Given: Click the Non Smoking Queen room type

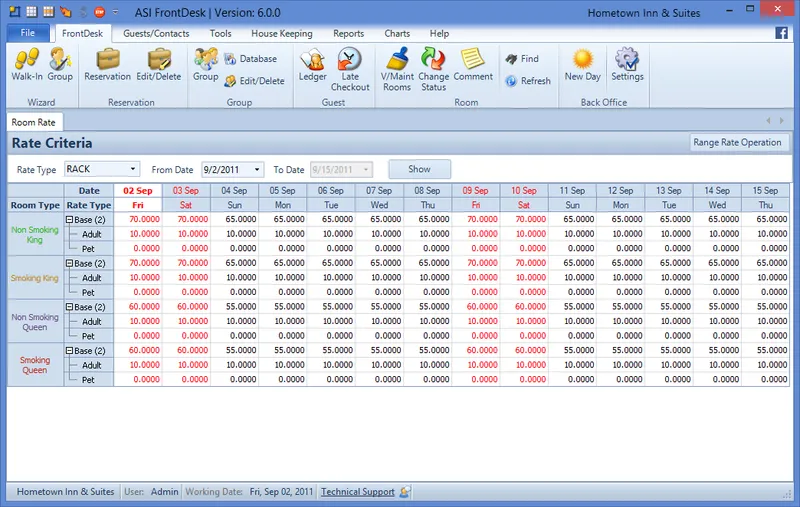Looking at the screenshot, I should (x=35, y=322).
